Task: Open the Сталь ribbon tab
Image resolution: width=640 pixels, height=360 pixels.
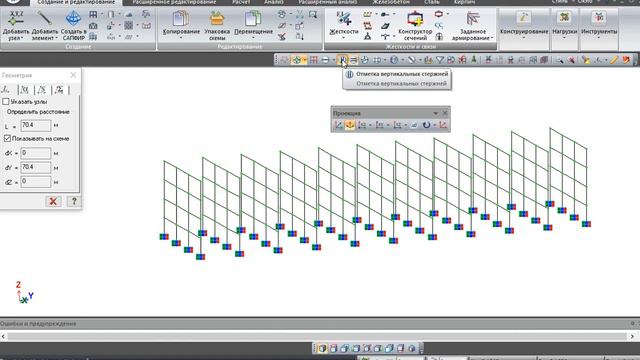Action: (432, 2)
